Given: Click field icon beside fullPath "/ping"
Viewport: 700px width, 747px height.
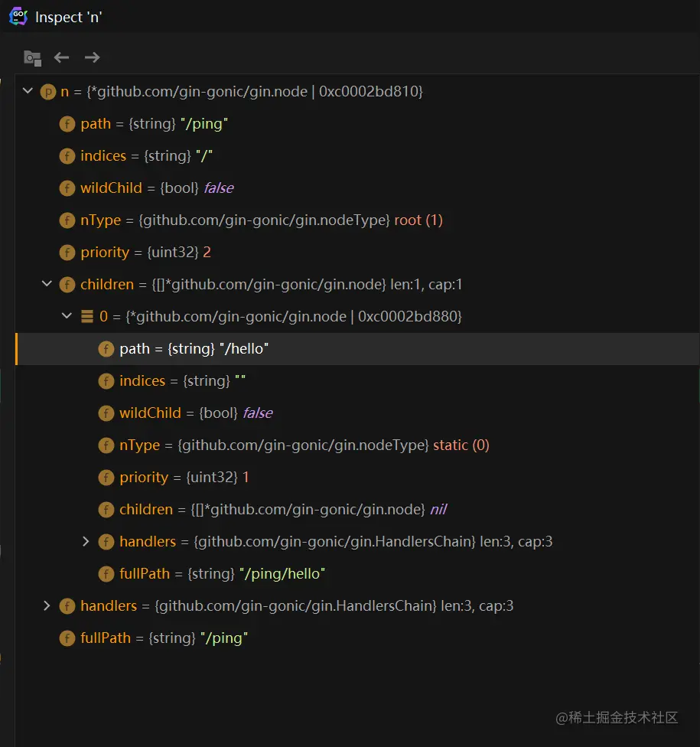Looking at the screenshot, I should tap(67, 638).
